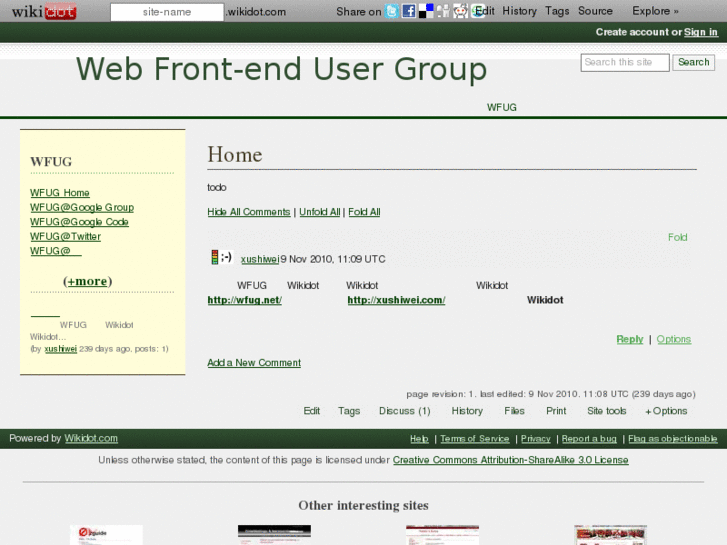This screenshot has height=545, width=727.
Task: Open Creative Commons Attribution-ShareAlike 3.0 License link
Action: click(x=510, y=460)
